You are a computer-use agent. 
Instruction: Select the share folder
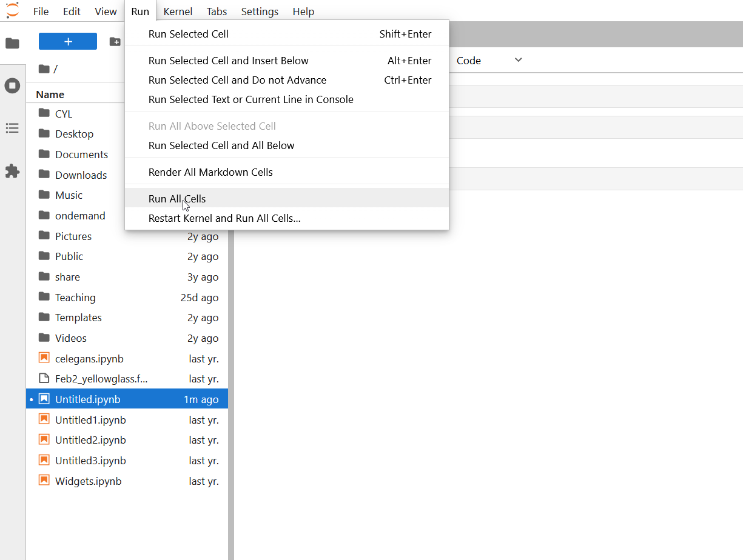pyautogui.click(x=127, y=277)
